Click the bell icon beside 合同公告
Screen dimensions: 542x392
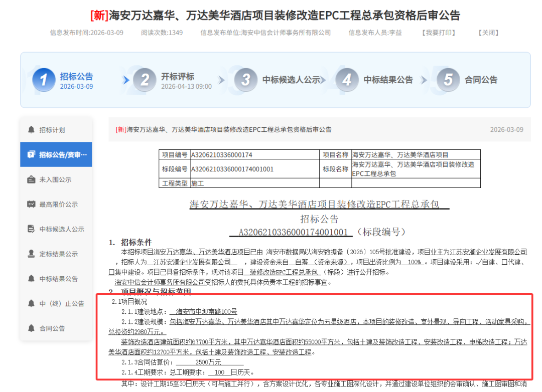point(31,328)
